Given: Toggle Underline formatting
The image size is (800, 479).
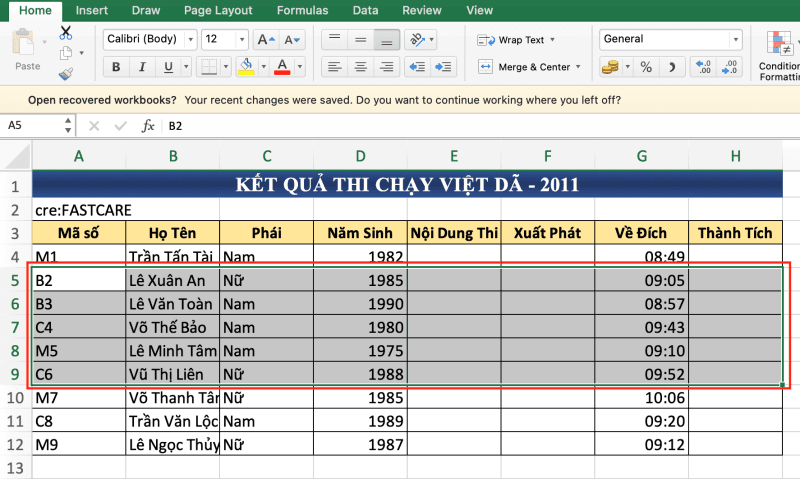Looking at the screenshot, I should [x=168, y=67].
